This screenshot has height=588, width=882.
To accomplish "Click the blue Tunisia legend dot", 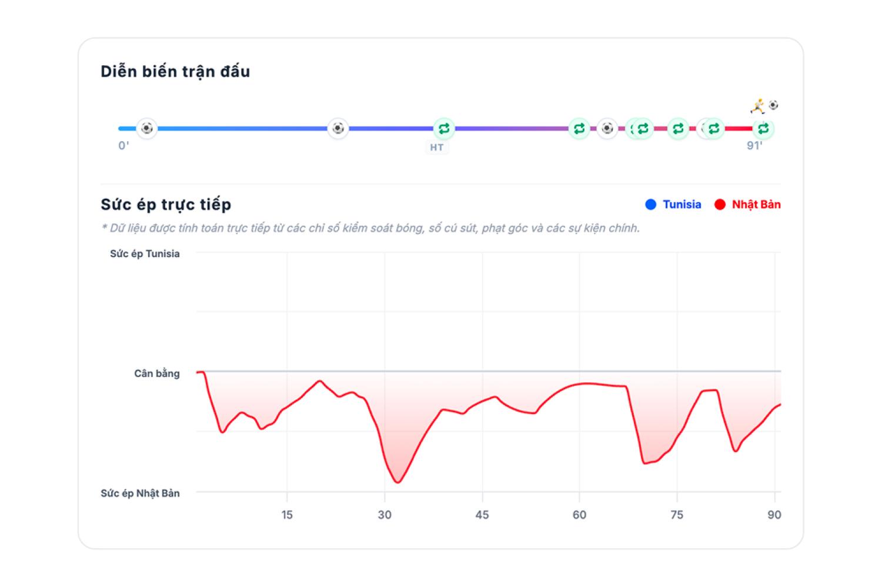I will 651,205.
